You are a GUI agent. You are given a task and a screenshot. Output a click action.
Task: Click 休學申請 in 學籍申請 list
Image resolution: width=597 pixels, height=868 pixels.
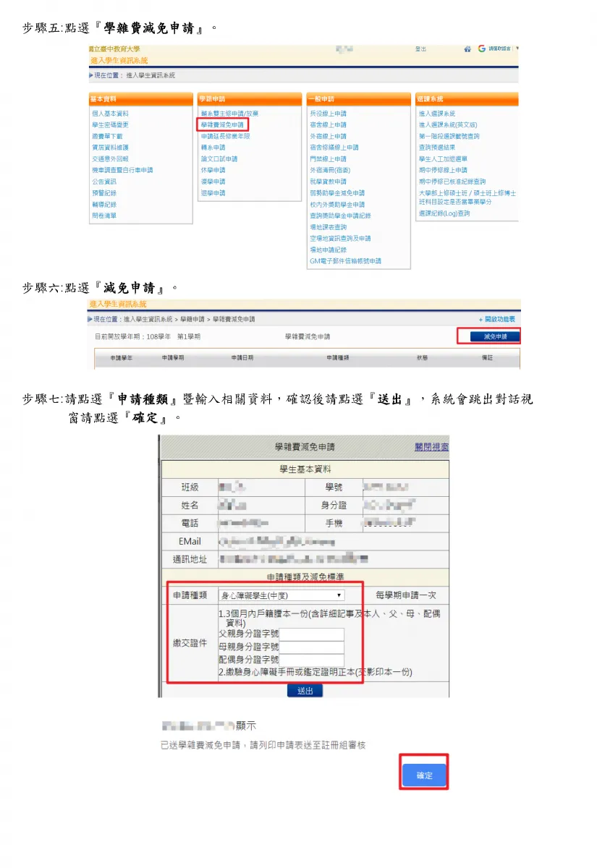pyautogui.click(x=213, y=170)
